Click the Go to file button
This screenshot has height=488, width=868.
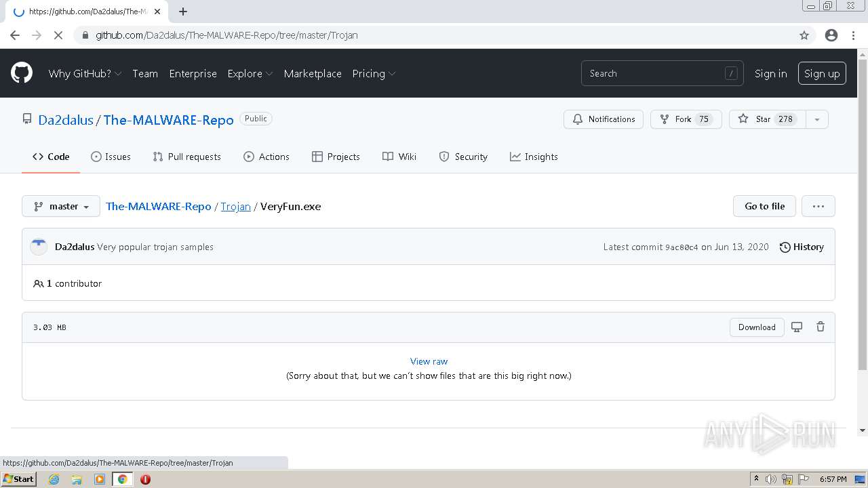tap(764, 206)
